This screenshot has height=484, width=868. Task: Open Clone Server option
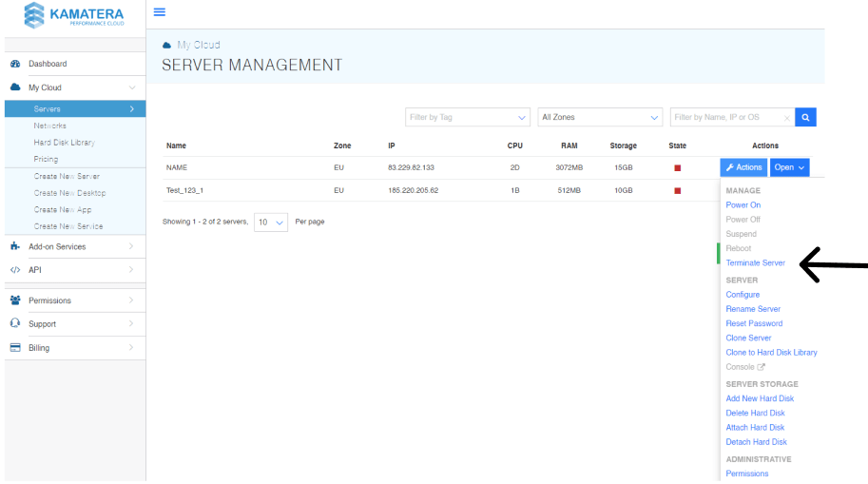[748, 338]
